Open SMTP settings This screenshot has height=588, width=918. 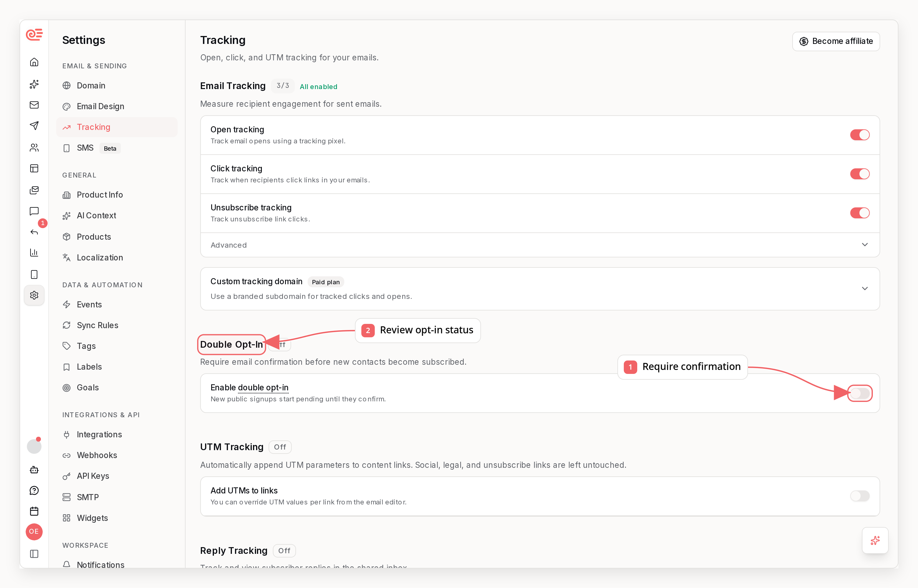point(117,497)
